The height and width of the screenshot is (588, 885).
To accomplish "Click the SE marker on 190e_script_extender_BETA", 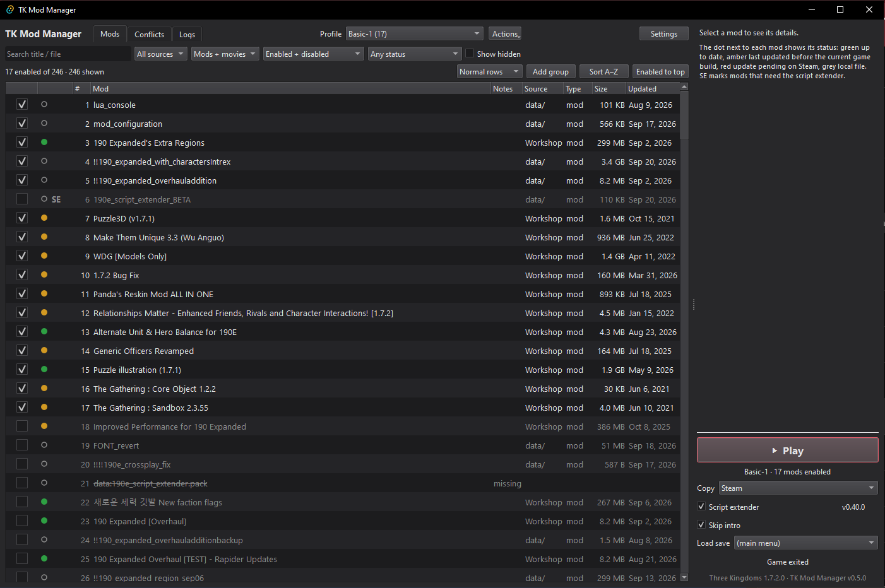I will pyautogui.click(x=56, y=199).
